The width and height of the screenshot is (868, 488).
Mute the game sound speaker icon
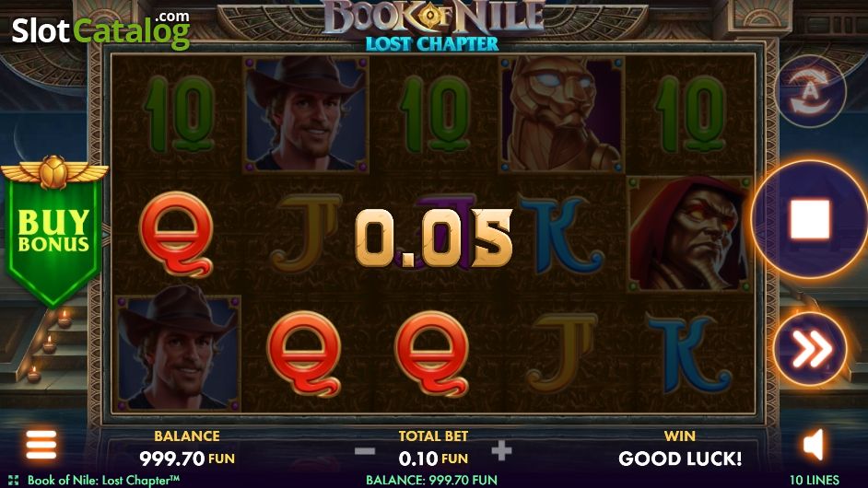coord(815,446)
